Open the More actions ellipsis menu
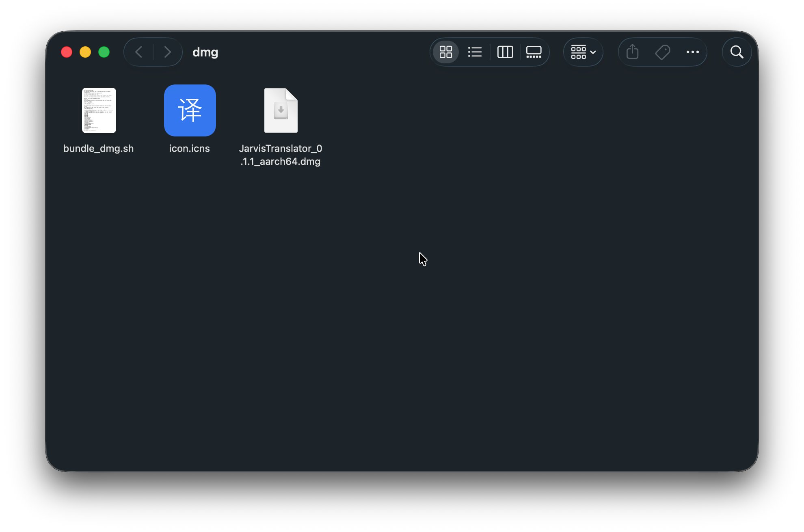The width and height of the screenshot is (804, 532). pos(692,52)
